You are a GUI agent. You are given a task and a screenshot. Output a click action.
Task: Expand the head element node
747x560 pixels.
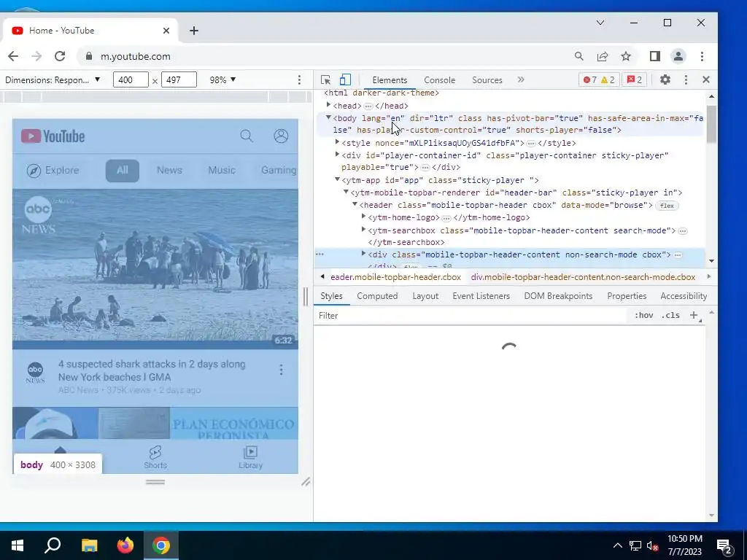pyautogui.click(x=328, y=105)
